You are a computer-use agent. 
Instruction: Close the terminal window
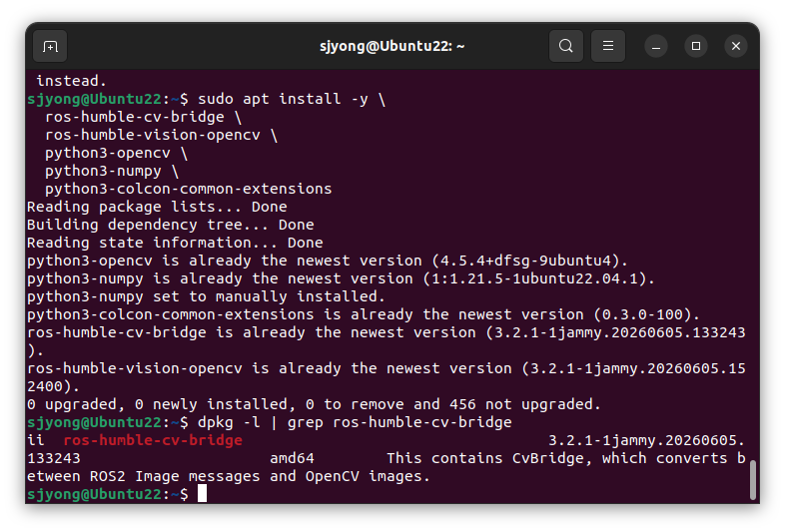point(736,47)
